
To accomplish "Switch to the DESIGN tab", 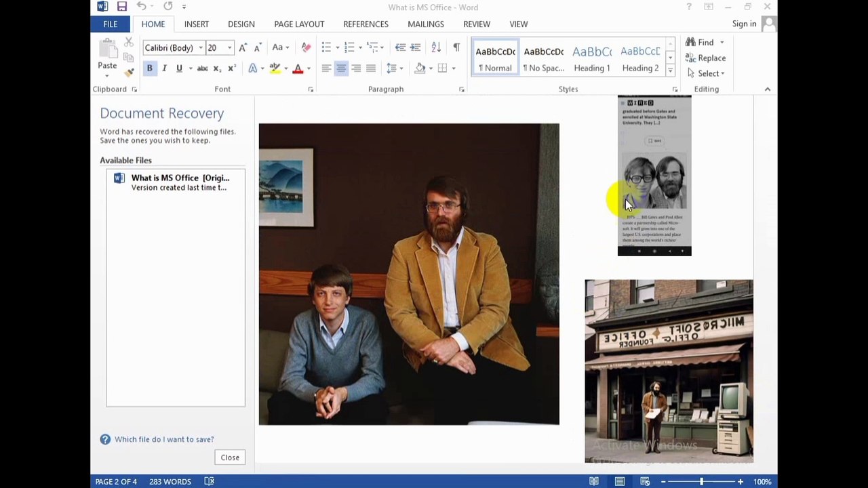I will [241, 24].
